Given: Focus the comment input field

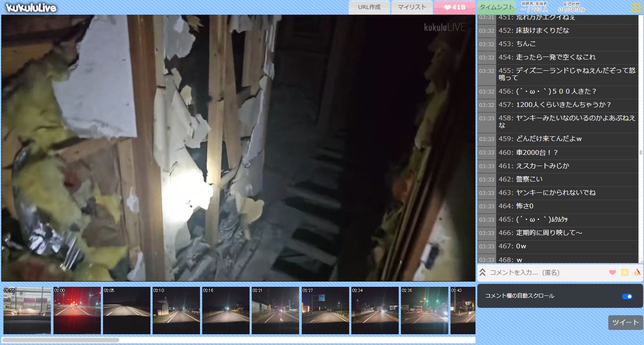Looking at the screenshot, I should (545, 273).
